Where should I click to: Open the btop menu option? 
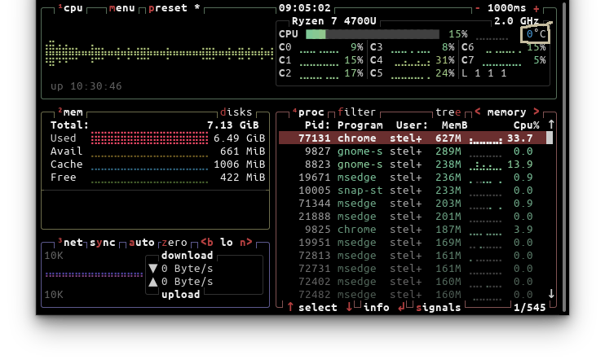click(x=122, y=8)
